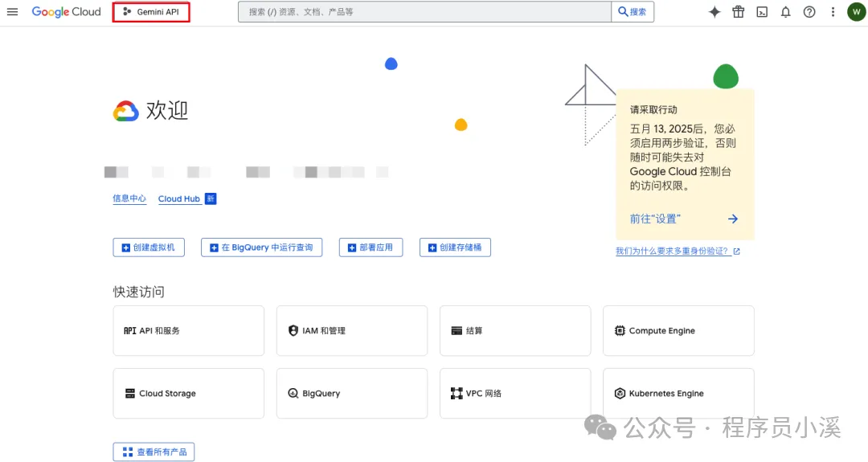The height and width of the screenshot is (462, 868).
Task: Open the Gemini sparkle assistant icon
Action: pyautogui.click(x=714, y=11)
